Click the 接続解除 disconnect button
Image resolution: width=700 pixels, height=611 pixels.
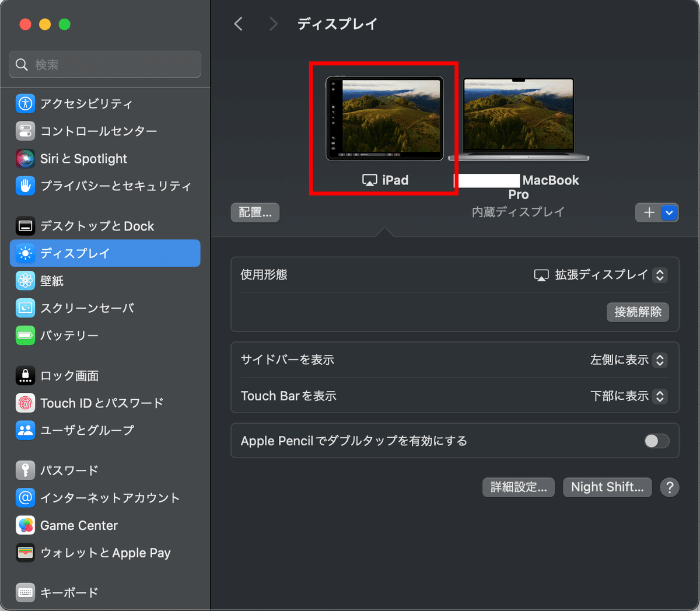tap(638, 312)
